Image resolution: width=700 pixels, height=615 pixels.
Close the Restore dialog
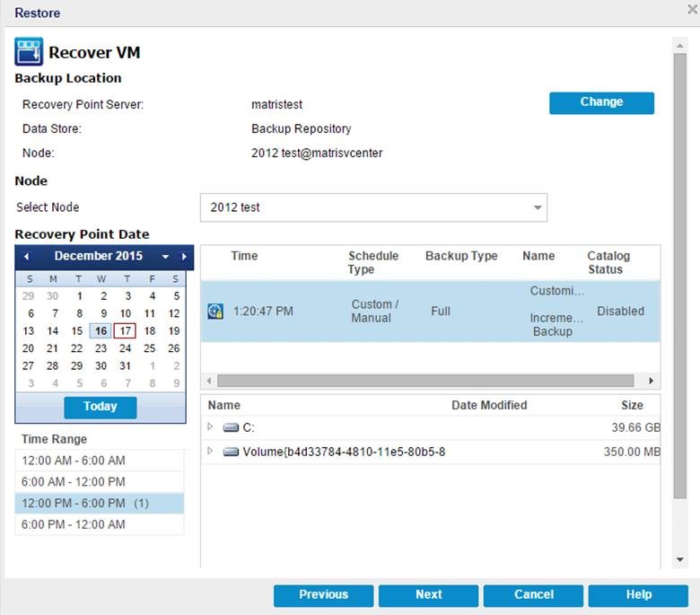click(693, 9)
